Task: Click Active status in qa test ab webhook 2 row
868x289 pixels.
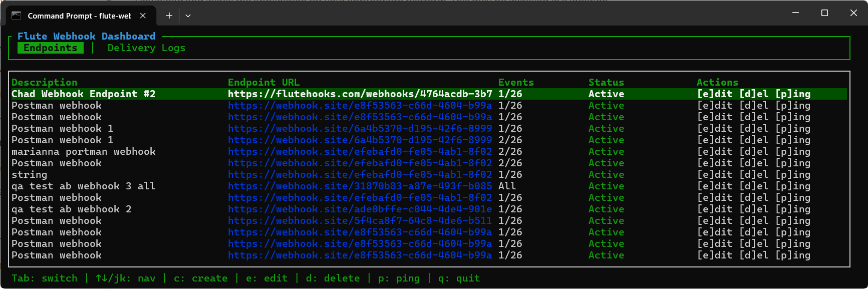Action: tap(606, 209)
